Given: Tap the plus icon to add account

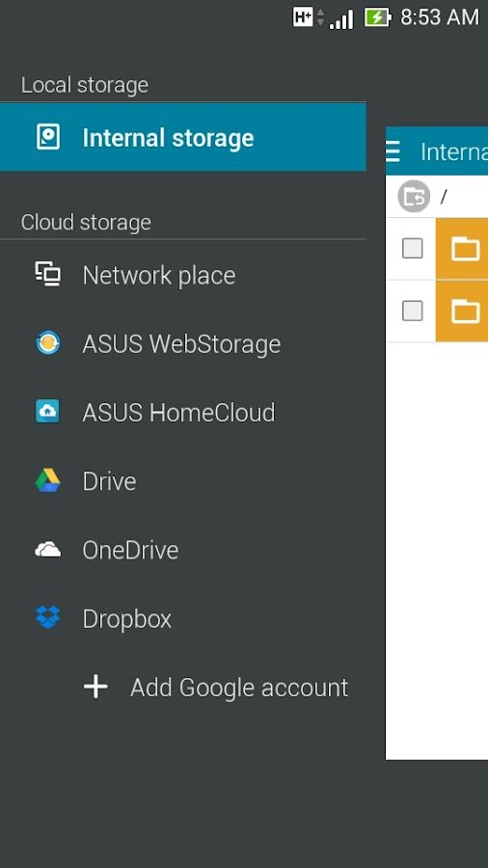Looking at the screenshot, I should click(x=95, y=687).
